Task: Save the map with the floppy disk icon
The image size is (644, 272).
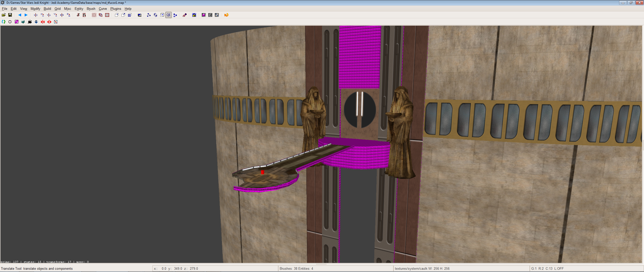Action: (10, 15)
